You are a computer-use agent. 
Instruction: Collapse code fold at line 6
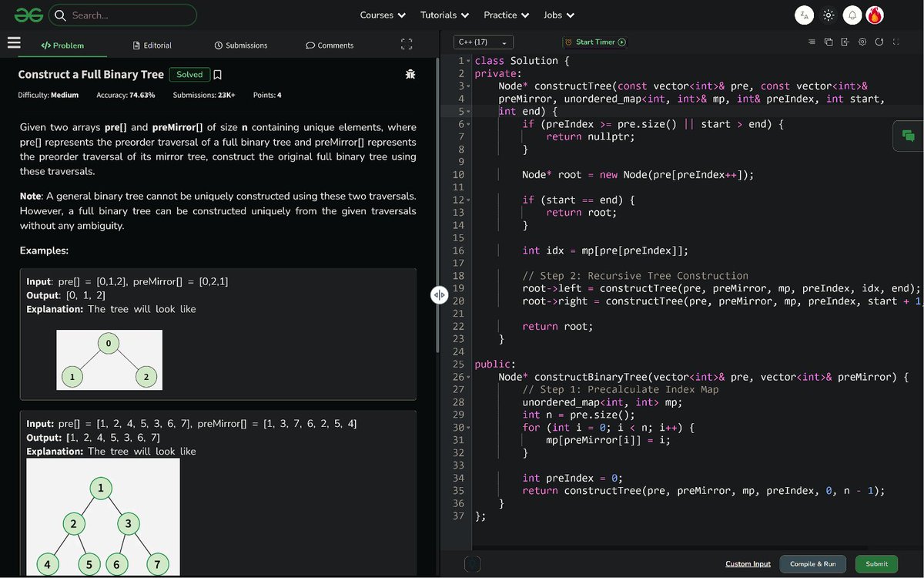tap(469, 124)
